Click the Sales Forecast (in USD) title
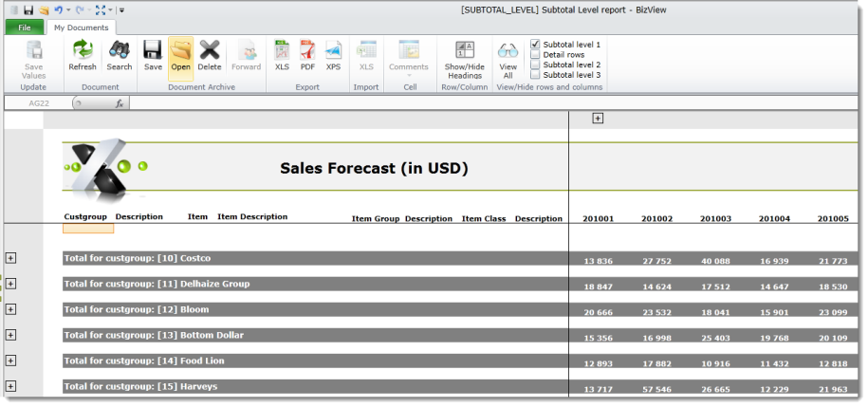Viewport: 868px width, 407px height. 374,168
